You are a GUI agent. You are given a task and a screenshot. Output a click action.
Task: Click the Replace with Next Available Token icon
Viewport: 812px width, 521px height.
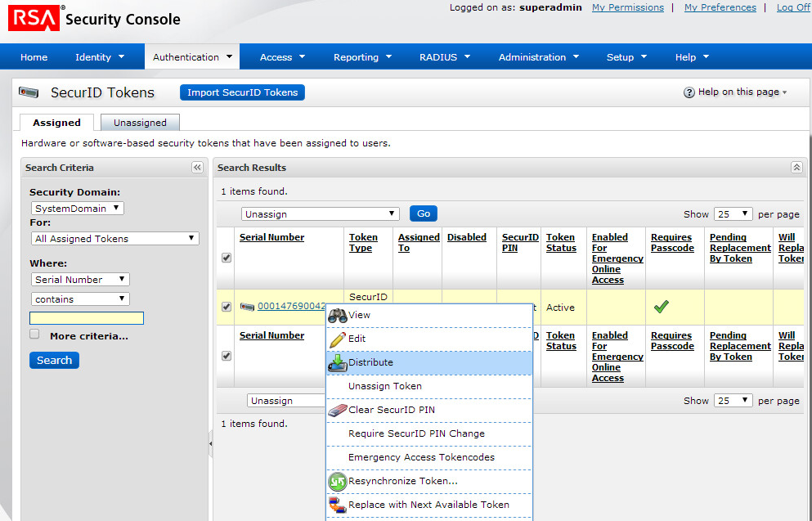tap(338, 505)
